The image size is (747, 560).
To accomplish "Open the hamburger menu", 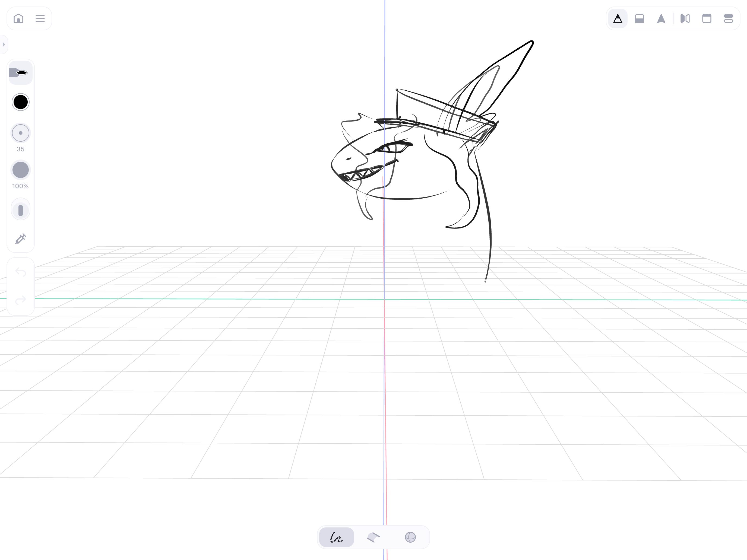I will point(40,18).
